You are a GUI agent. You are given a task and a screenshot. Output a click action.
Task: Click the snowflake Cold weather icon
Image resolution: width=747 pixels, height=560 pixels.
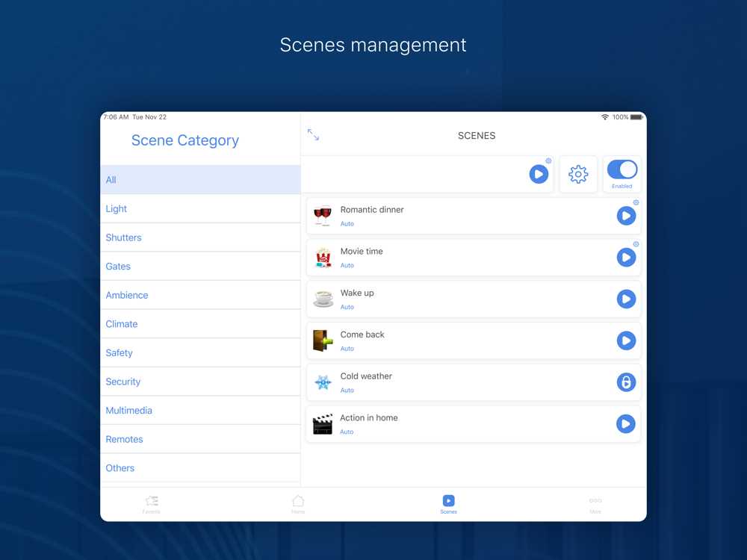point(323,382)
